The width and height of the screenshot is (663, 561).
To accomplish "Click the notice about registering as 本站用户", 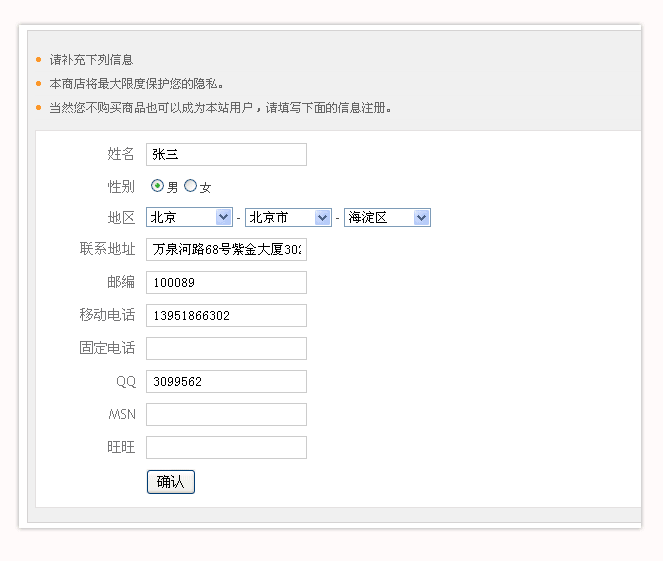I will tap(220, 108).
